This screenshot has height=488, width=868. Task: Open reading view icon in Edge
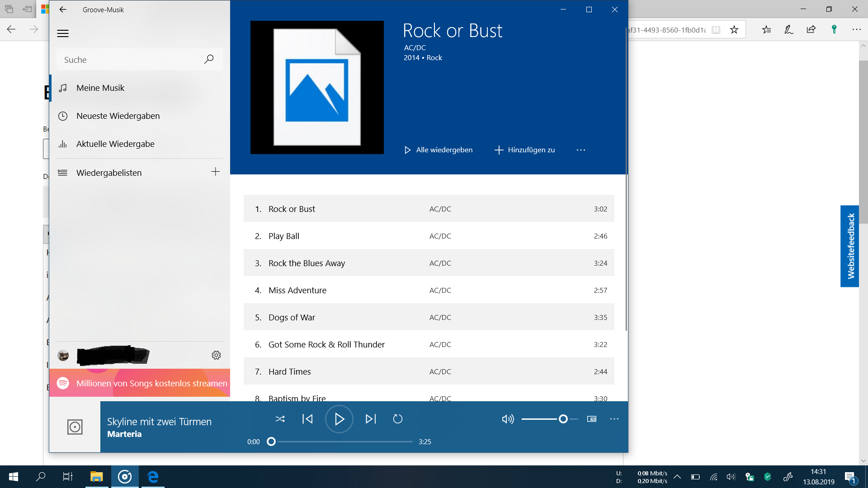coord(716,30)
